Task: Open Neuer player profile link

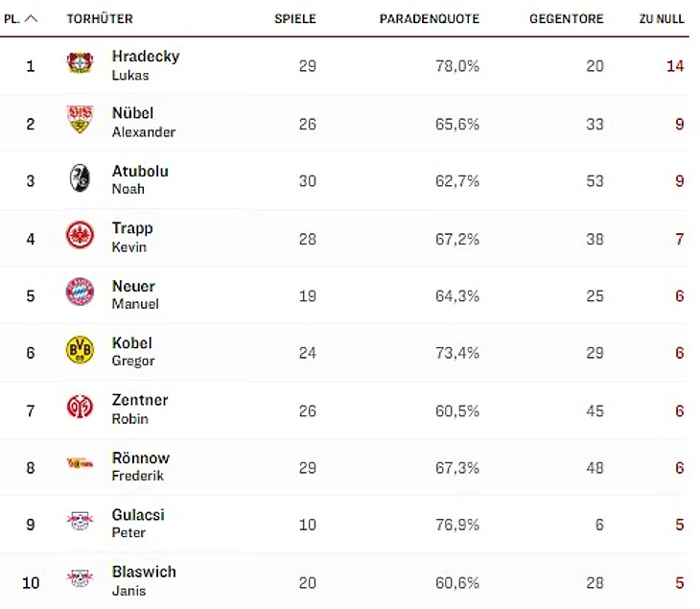Action: 132,286
